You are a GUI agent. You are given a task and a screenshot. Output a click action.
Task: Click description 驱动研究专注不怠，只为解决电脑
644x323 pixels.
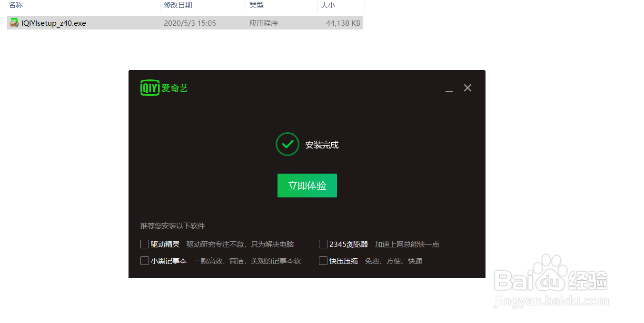point(240,245)
